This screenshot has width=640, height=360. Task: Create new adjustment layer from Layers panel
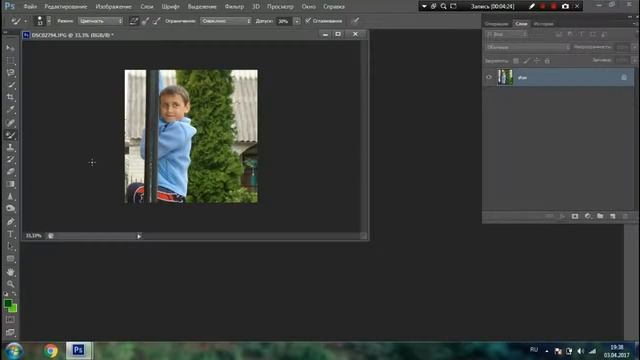[x=587, y=216]
